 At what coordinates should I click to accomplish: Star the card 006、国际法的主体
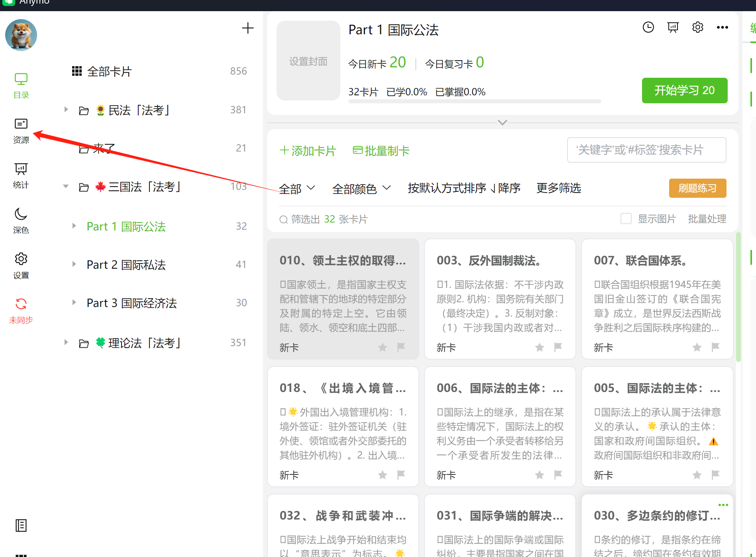pos(540,474)
